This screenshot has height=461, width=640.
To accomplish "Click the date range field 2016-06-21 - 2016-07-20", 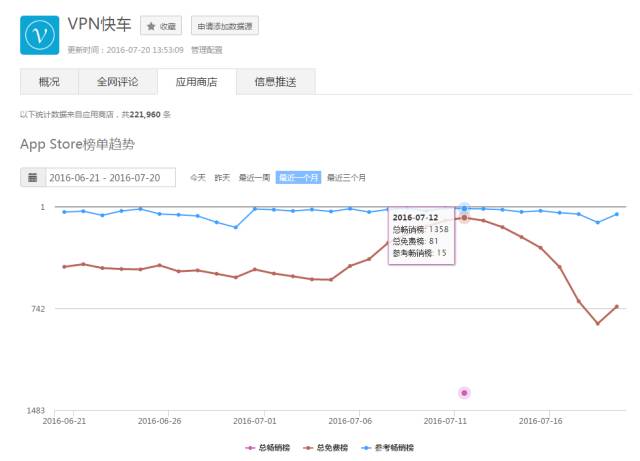I will [x=110, y=177].
